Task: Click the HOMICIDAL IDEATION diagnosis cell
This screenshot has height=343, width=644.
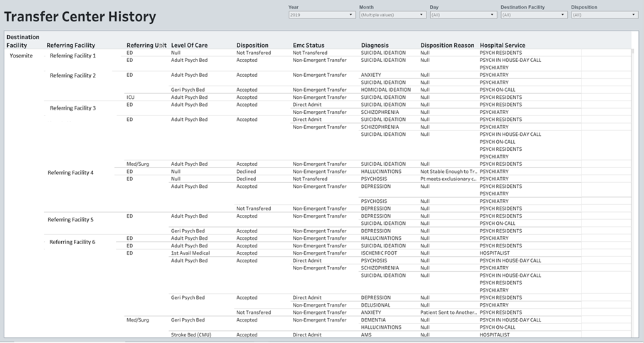Action: [386, 90]
